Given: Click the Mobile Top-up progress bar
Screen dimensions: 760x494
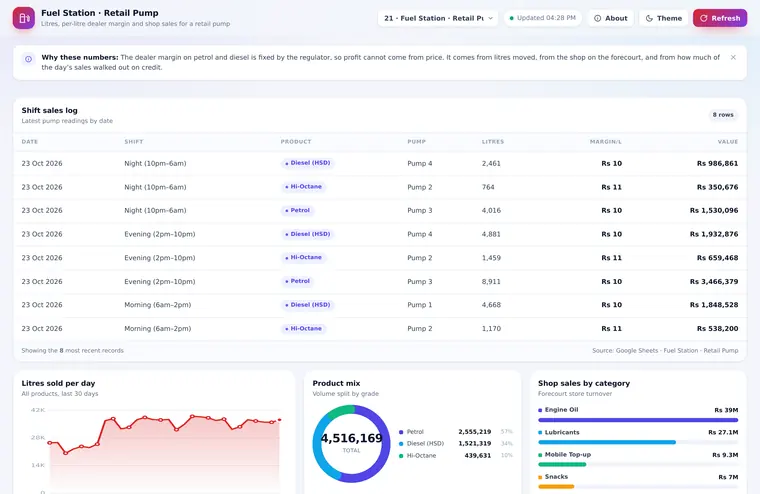Looking at the screenshot, I should (638, 464).
